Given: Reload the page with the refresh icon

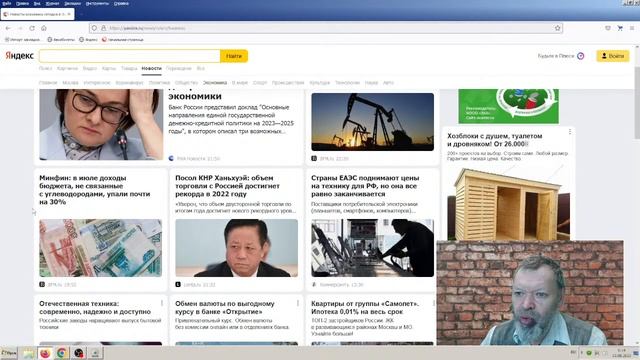Looking at the screenshot, I should pyautogui.click(x=32, y=28).
